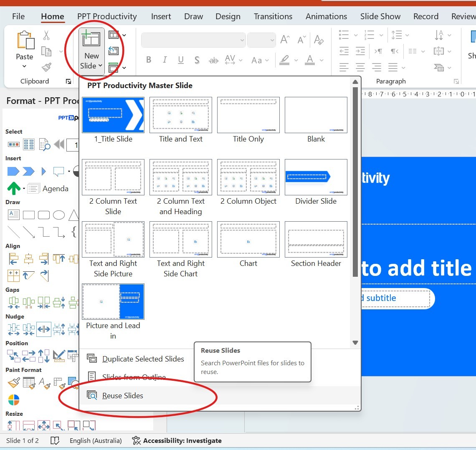
Task: Toggle Align Right paragraph alignment
Action: tap(377, 67)
